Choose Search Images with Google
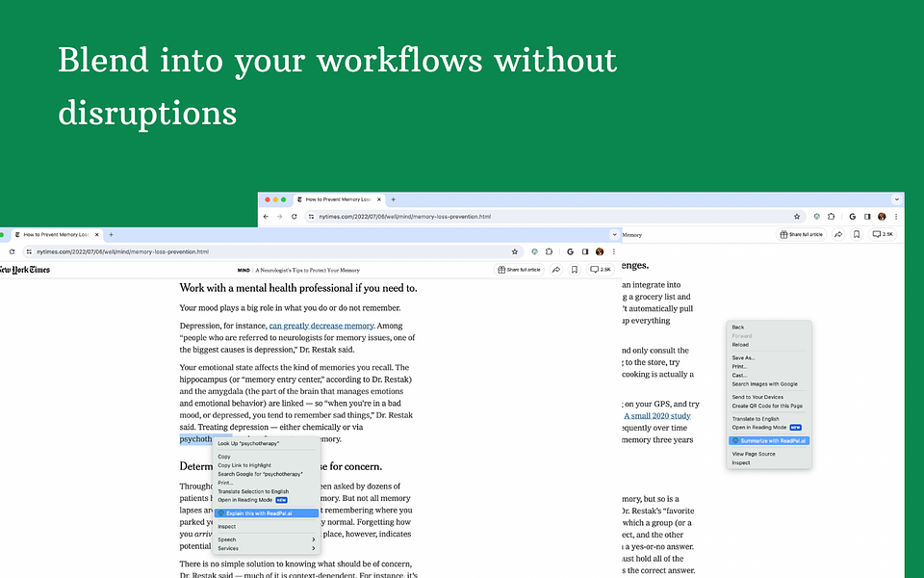This screenshot has height=578, width=924. pos(768,384)
